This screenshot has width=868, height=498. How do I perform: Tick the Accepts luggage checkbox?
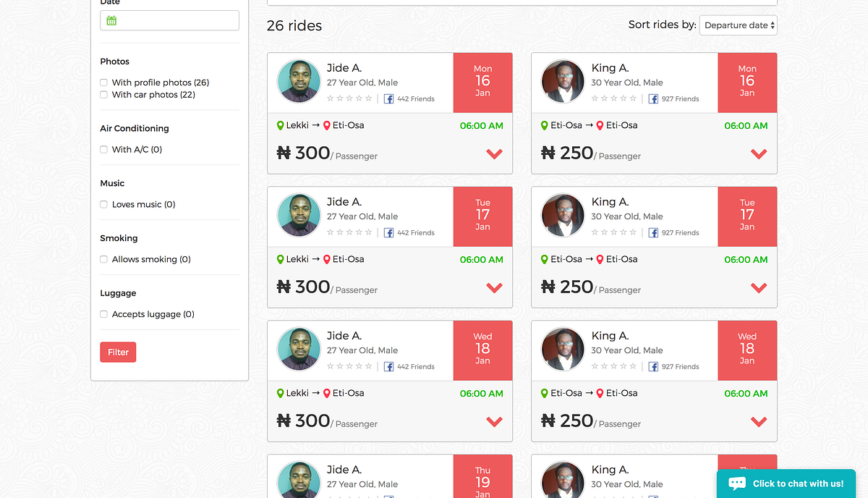[103, 313]
